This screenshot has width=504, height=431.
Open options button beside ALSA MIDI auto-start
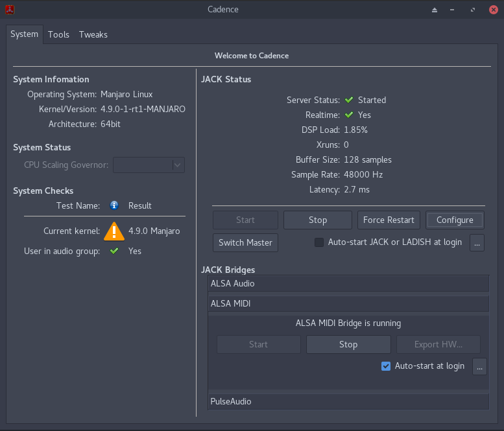click(x=479, y=366)
